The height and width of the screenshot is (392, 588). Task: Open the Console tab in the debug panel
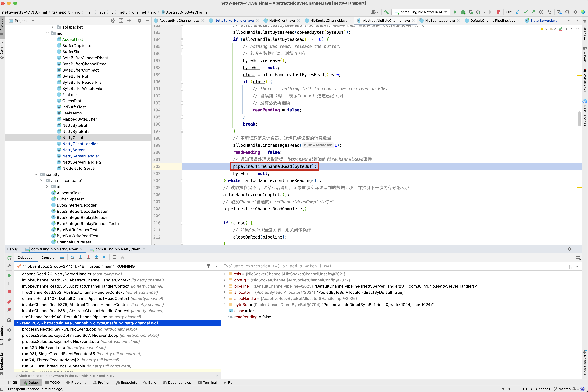[x=48, y=258]
